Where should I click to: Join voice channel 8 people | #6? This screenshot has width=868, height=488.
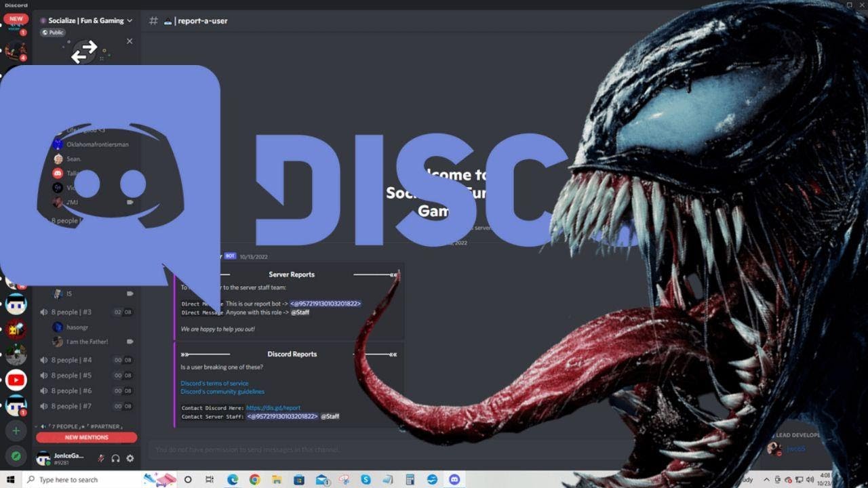pos(86,391)
